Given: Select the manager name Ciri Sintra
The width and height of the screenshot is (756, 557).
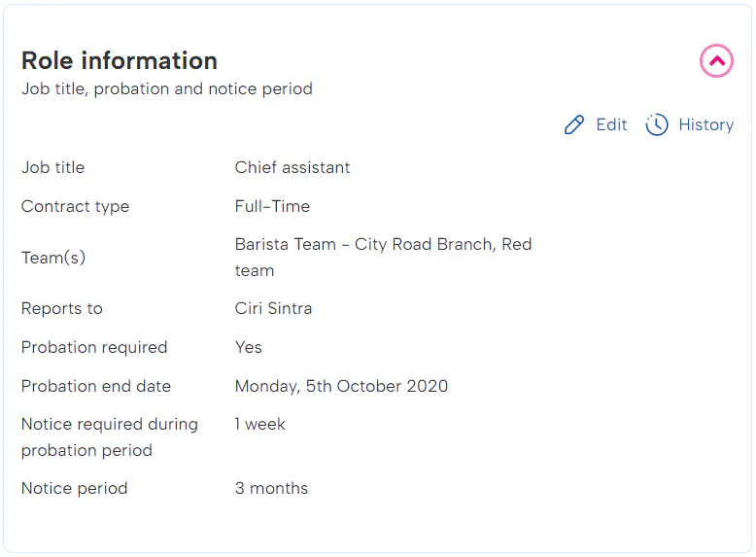Looking at the screenshot, I should click(x=273, y=308).
